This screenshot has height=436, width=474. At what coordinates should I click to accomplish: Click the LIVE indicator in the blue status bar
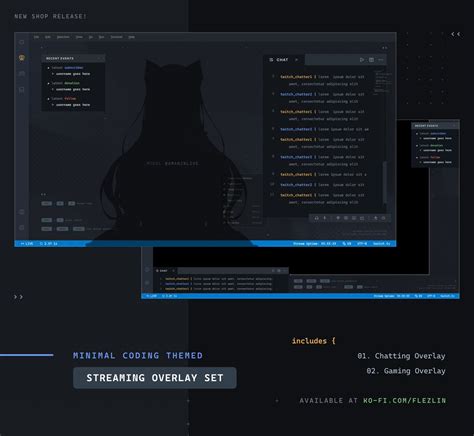[27, 244]
